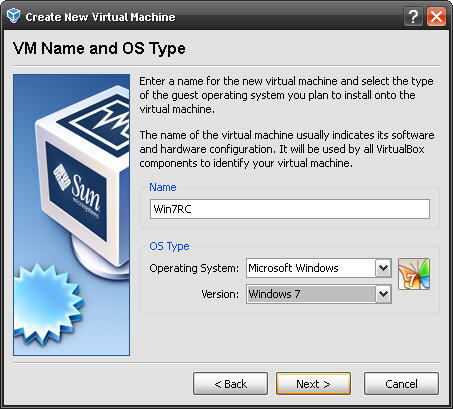Proceed with the Next > button
Screen dimensions: 453x409
313,384
